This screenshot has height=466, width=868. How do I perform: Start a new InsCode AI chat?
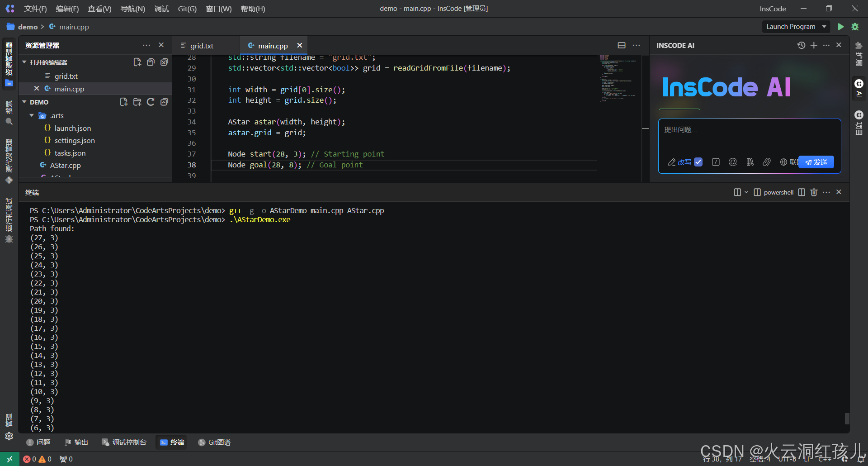pyautogui.click(x=814, y=45)
